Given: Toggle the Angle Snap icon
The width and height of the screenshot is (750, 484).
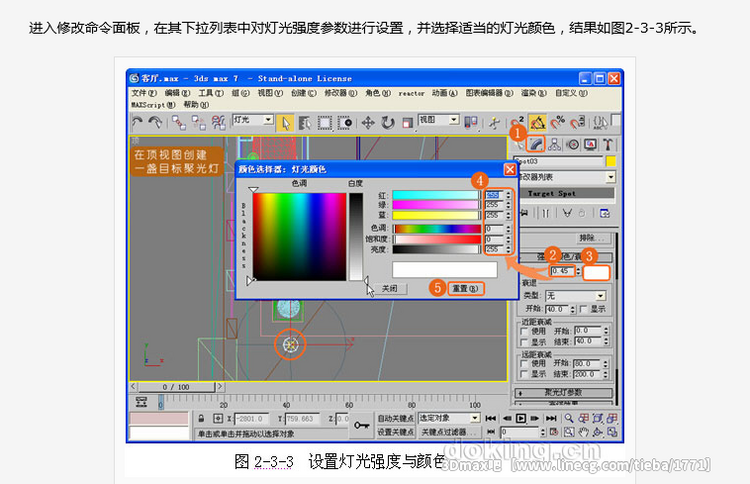Looking at the screenshot, I should click(538, 123).
